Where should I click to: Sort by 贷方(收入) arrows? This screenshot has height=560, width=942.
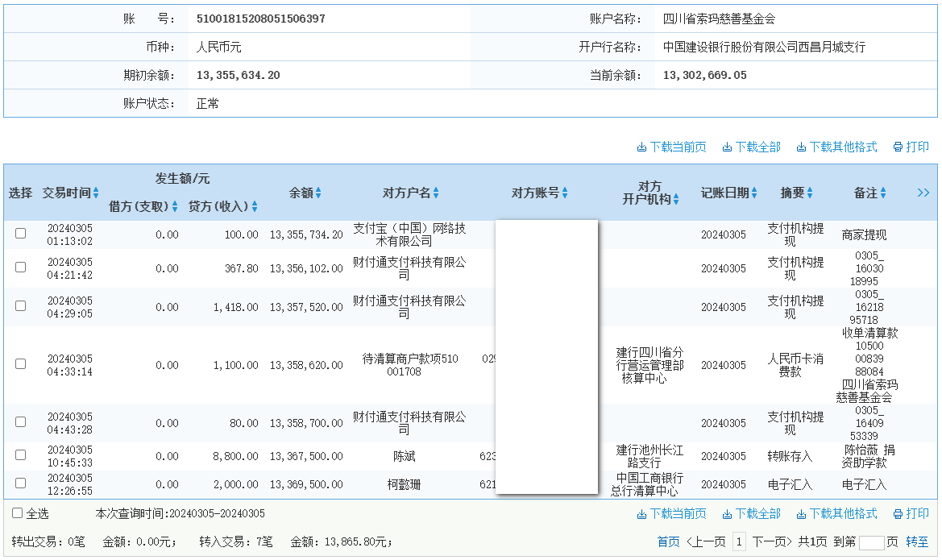point(255,207)
